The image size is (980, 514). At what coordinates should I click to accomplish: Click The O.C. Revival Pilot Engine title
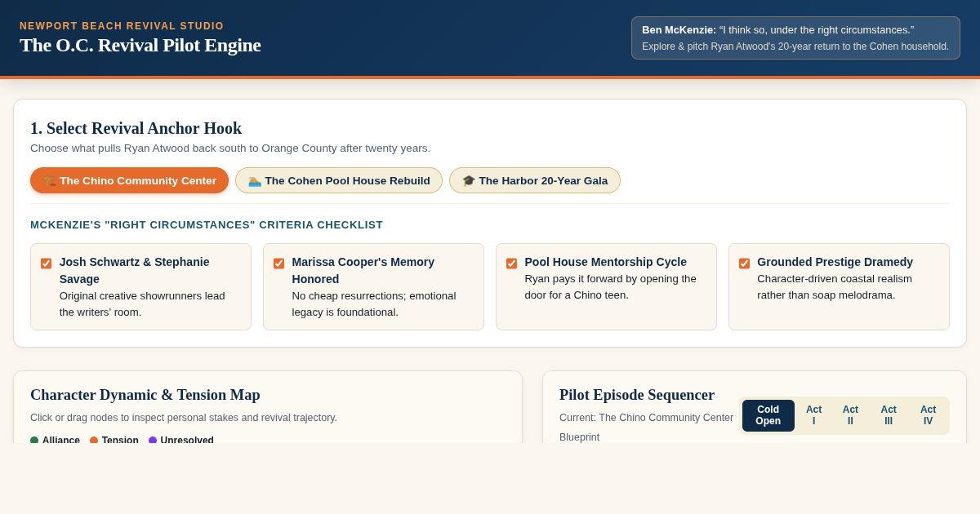point(140,45)
